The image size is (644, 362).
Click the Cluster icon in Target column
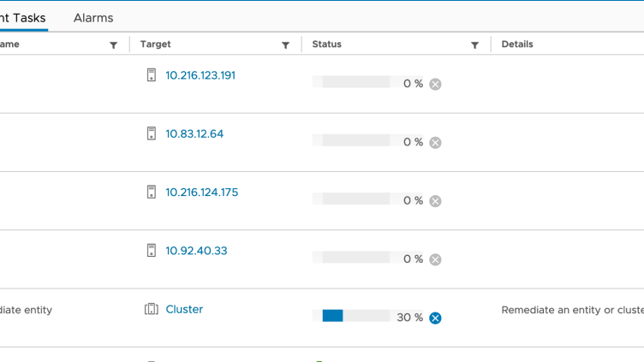click(152, 309)
